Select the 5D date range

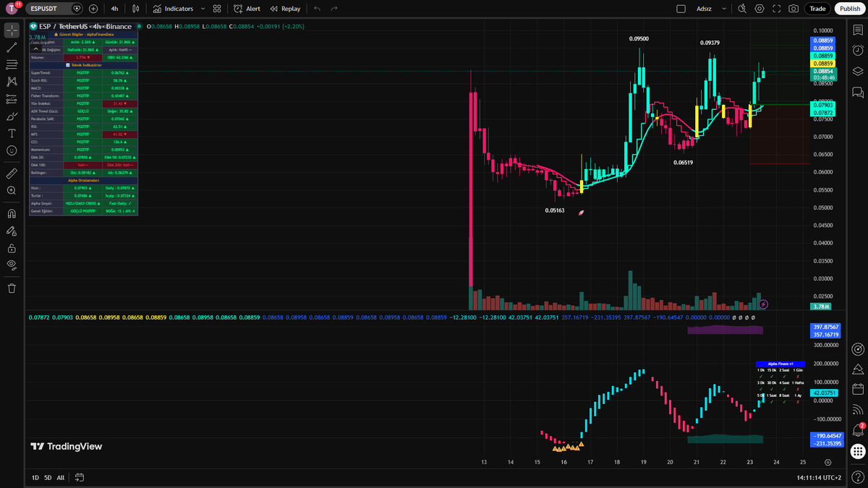(48, 477)
